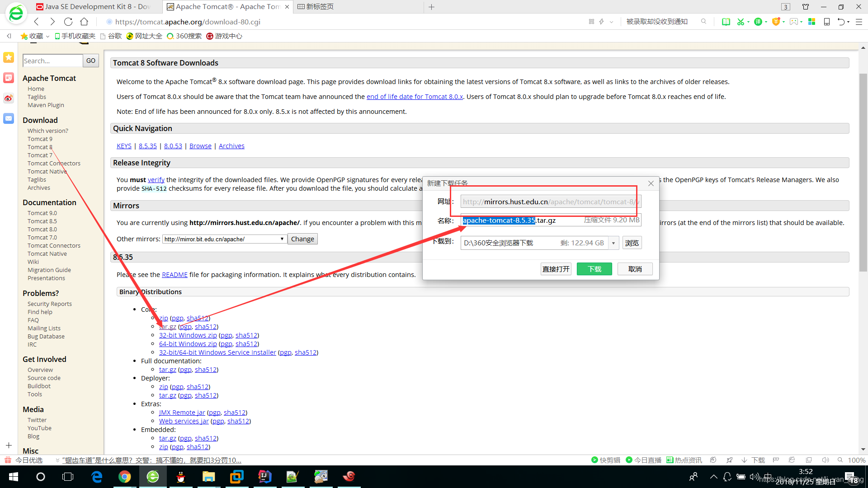
Task: Open the mail sidebar icon
Action: pos(9,118)
